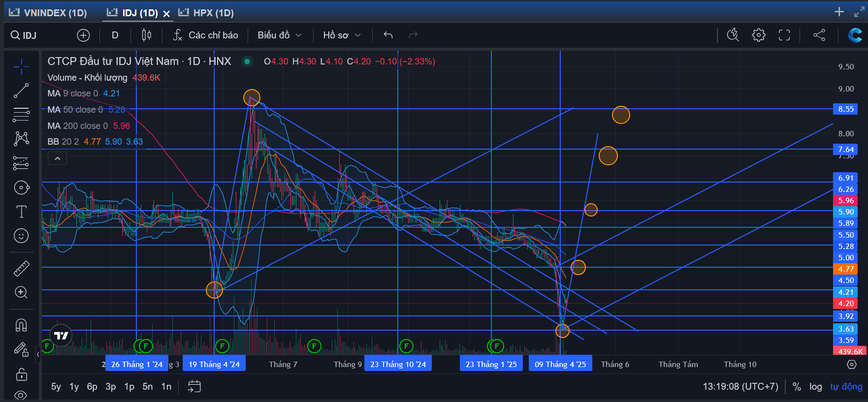The height and width of the screenshot is (402, 868).
Task: Choose the pattern drawing tool
Action: coord(21,139)
